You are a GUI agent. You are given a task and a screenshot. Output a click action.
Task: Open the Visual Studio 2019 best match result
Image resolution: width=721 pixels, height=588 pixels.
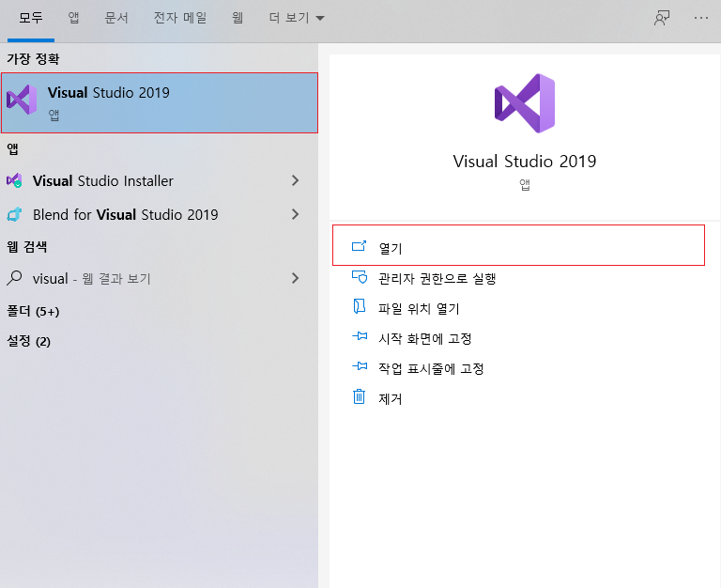[x=159, y=102]
